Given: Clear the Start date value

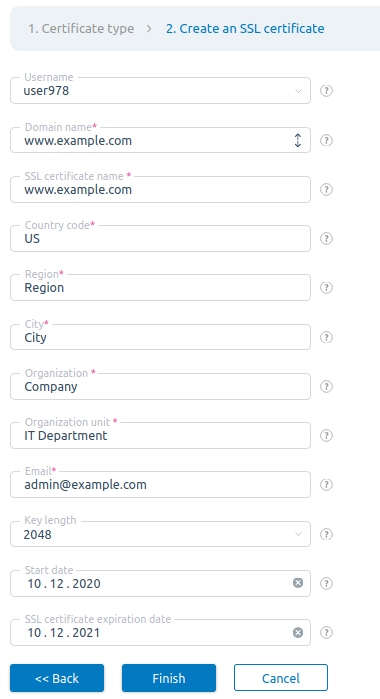Looking at the screenshot, I should point(298,583).
